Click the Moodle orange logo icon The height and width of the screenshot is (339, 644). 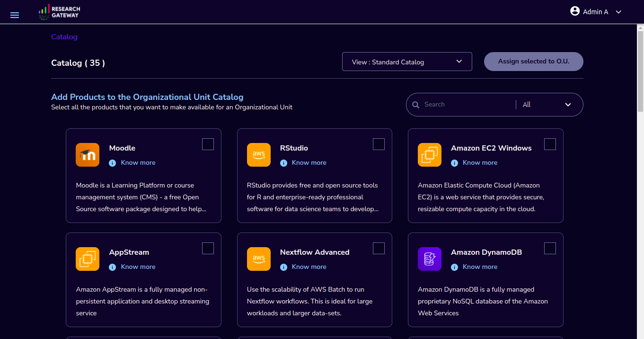tap(88, 155)
